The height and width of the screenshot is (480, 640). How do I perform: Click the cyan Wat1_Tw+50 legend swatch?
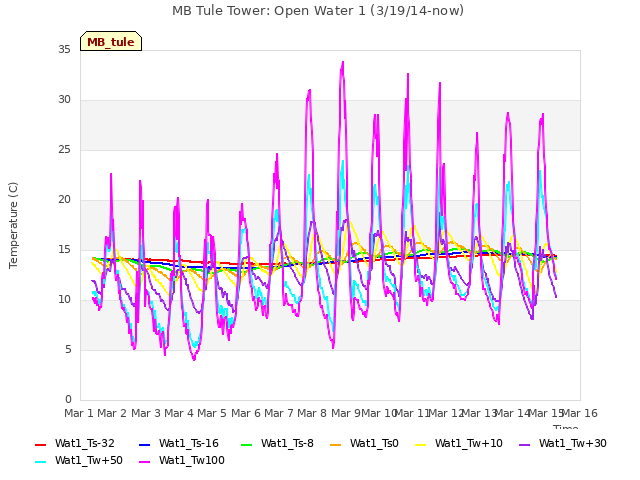pos(41,462)
